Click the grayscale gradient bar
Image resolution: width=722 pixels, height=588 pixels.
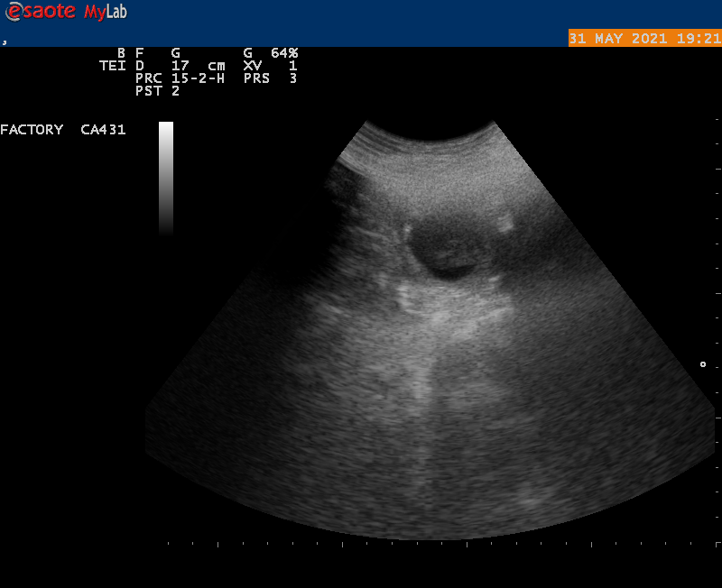coord(166,178)
